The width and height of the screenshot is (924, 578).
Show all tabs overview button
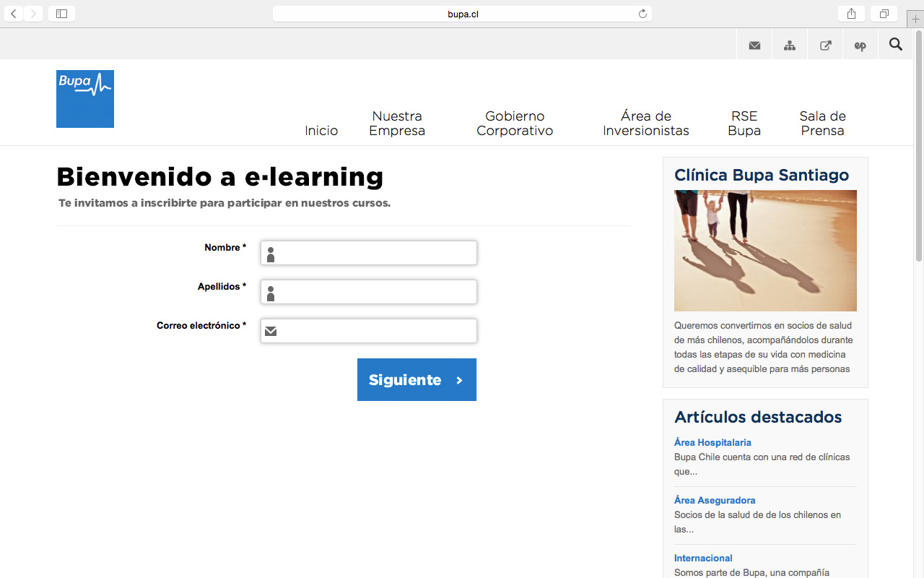pyautogui.click(x=884, y=14)
